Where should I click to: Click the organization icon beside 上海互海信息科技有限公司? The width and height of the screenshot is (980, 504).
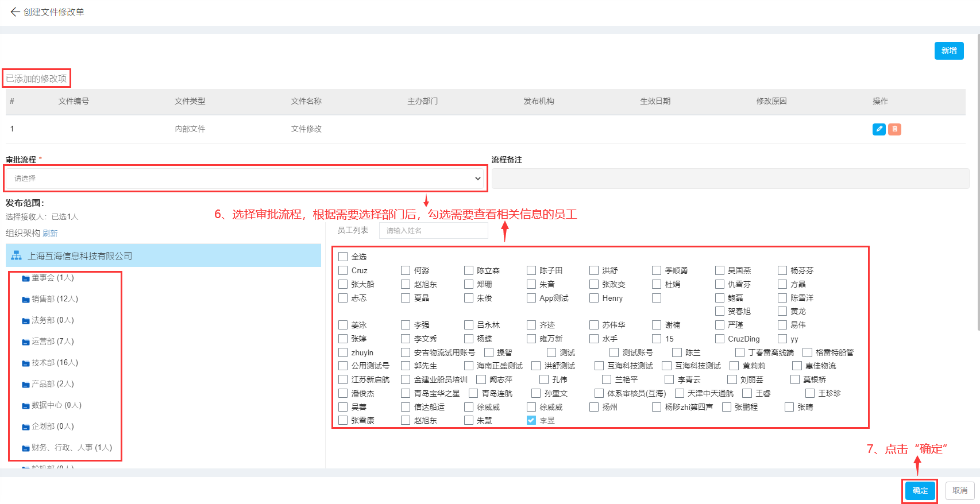coord(16,255)
